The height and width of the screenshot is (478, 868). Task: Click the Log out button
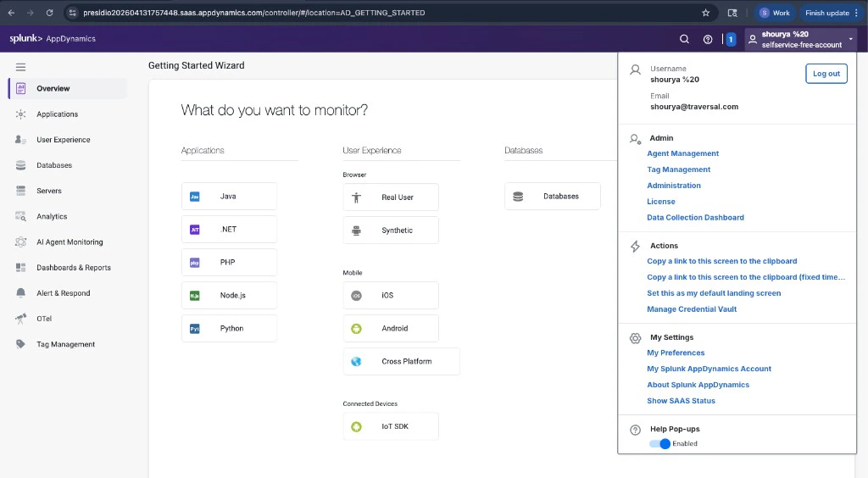[826, 74]
